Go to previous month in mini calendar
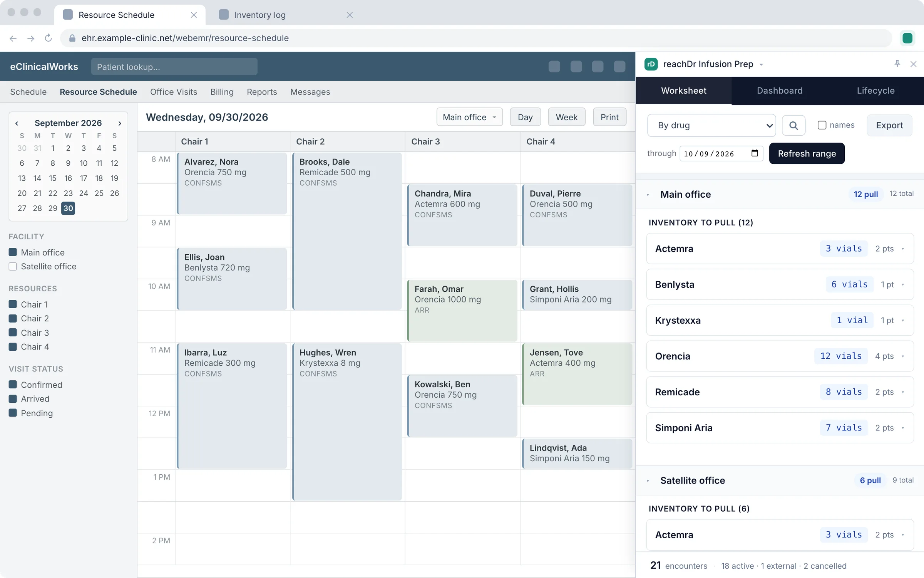This screenshot has width=924, height=578. coord(17,123)
